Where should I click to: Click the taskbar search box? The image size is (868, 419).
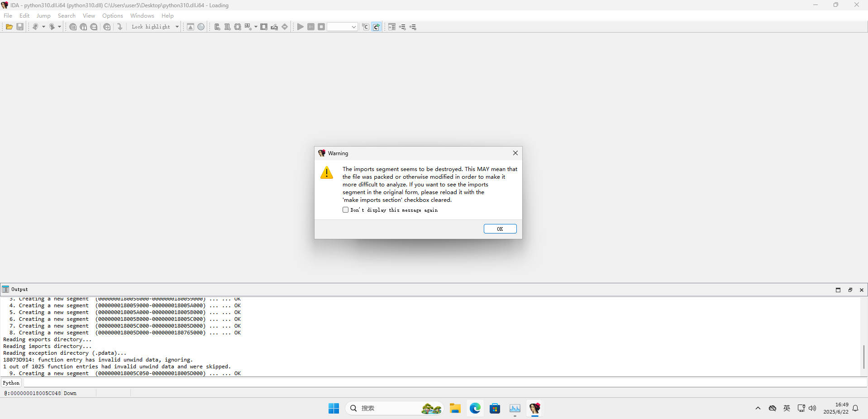[x=396, y=408]
